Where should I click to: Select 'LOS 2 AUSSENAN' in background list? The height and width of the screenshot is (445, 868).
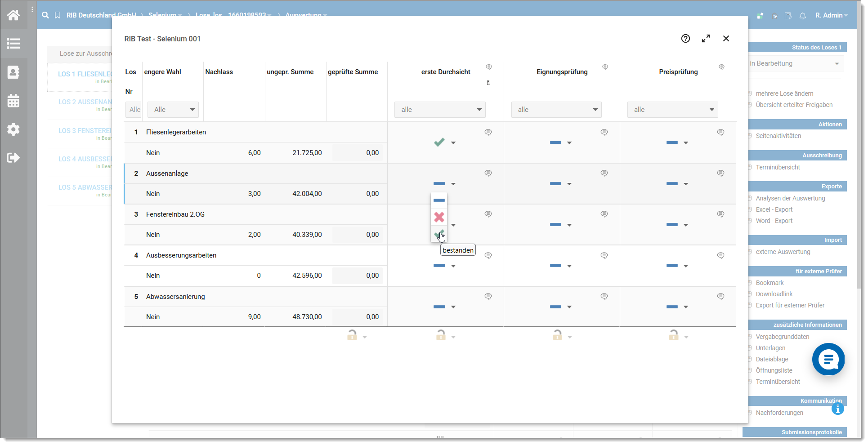pyautogui.click(x=85, y=102)
